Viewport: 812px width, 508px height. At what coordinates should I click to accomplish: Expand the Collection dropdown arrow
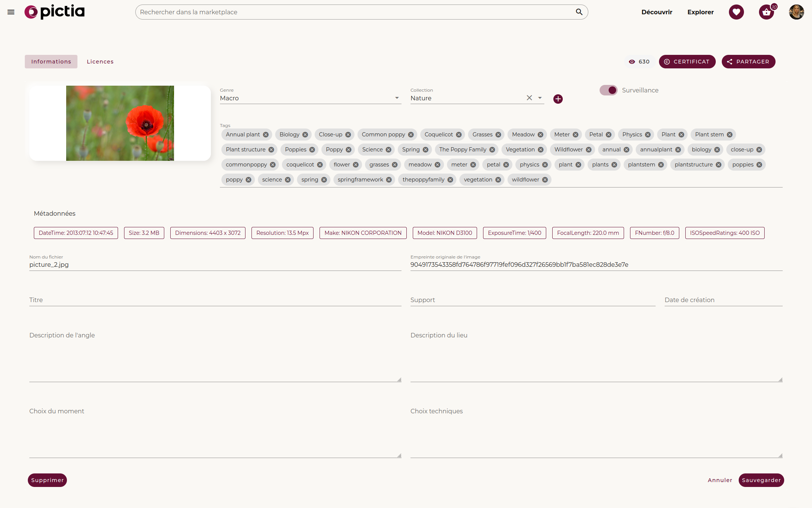point(540,98)
